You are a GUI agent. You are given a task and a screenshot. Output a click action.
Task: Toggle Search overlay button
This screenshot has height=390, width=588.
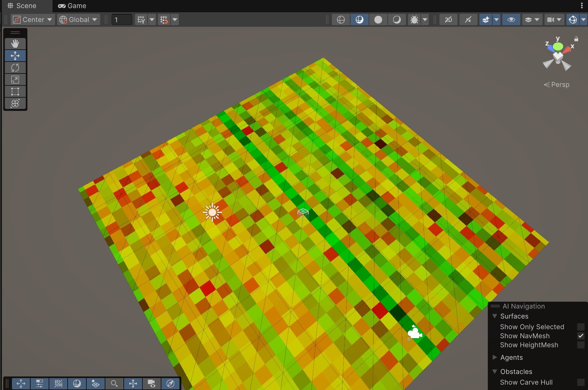[x=114, y=384]
